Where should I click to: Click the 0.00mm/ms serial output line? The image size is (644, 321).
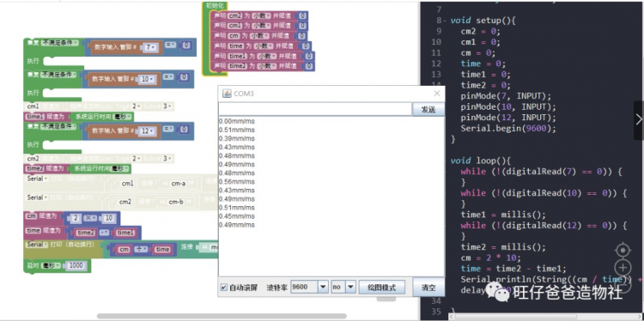click(237, 121)
